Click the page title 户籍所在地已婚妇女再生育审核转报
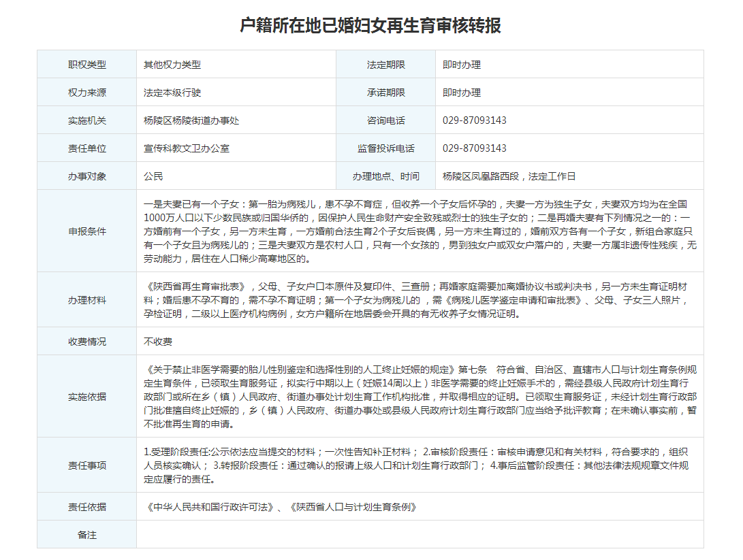743x560 pixels. pyautogui.click(x=371, y=26)
